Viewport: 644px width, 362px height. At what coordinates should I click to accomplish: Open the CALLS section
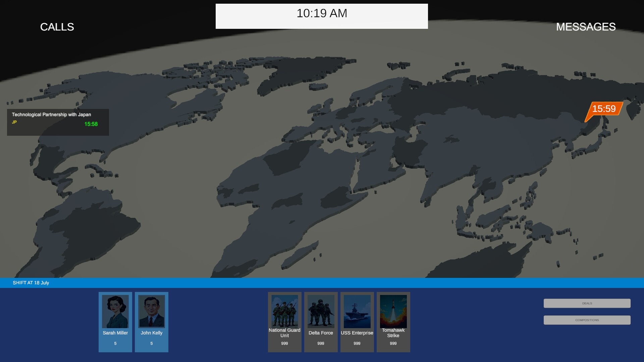pos(57,27)
